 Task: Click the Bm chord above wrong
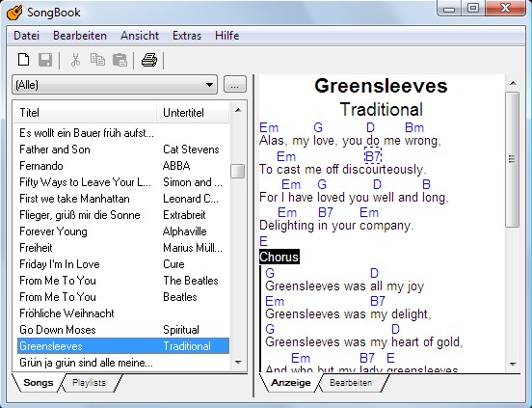coord(414,128)
